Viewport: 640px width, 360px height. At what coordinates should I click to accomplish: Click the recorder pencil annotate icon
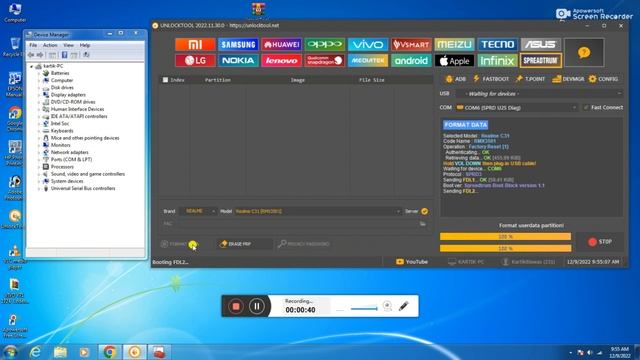click(x=403, y=306)
